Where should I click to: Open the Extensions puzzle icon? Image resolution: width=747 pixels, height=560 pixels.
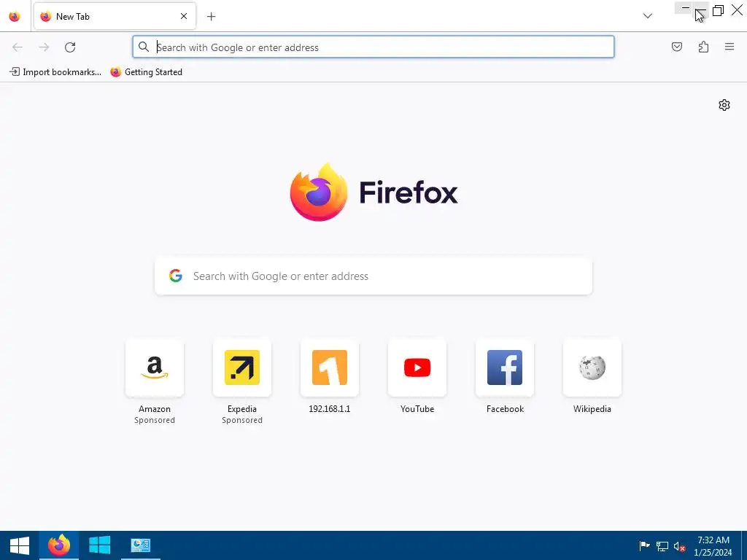[x=703, y=47]
